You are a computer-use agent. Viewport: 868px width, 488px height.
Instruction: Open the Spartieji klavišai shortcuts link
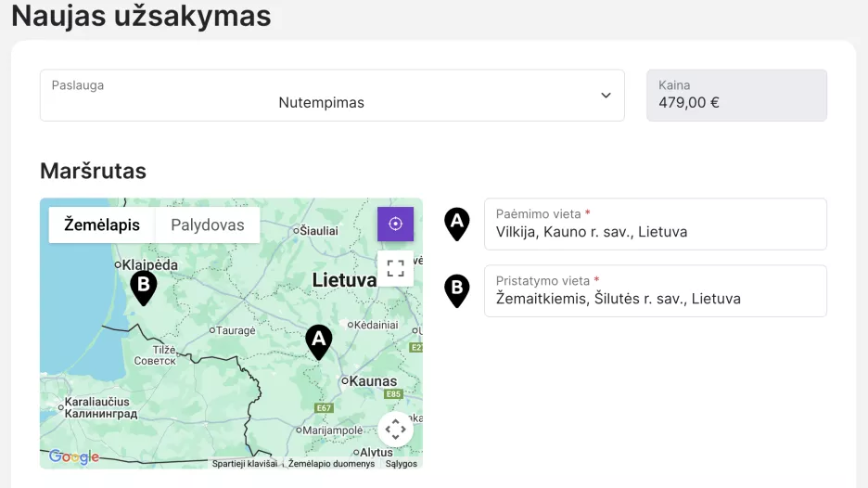(245, 463)
